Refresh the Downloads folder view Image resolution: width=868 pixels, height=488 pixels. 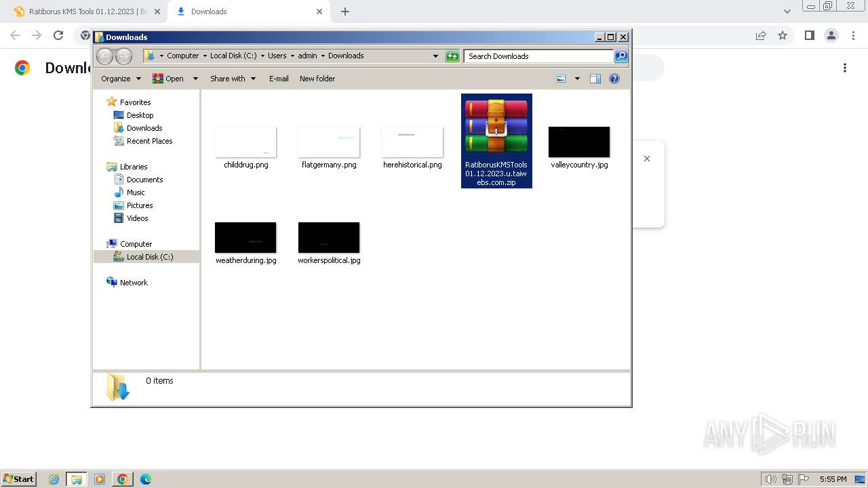(x=452, y=56)
